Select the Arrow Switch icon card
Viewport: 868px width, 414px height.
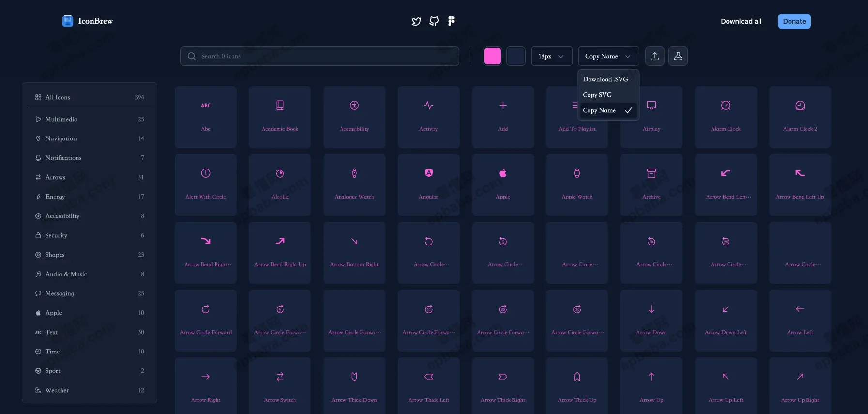280,385
